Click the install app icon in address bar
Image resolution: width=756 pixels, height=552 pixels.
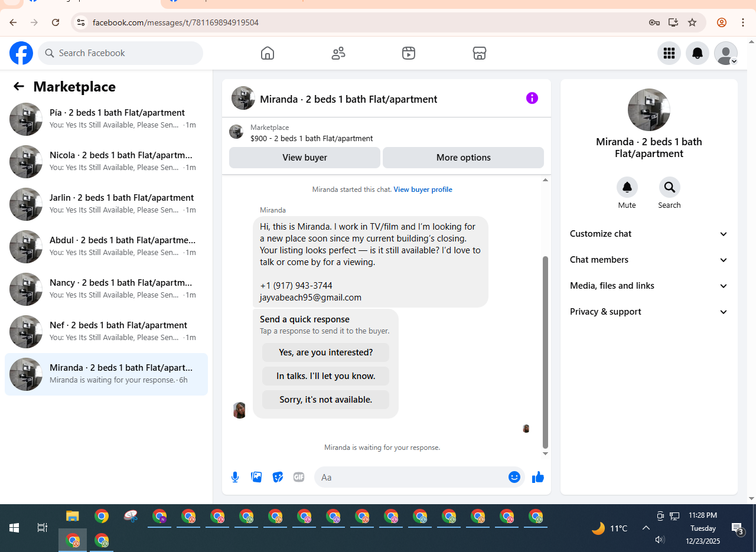pos(673,22)
